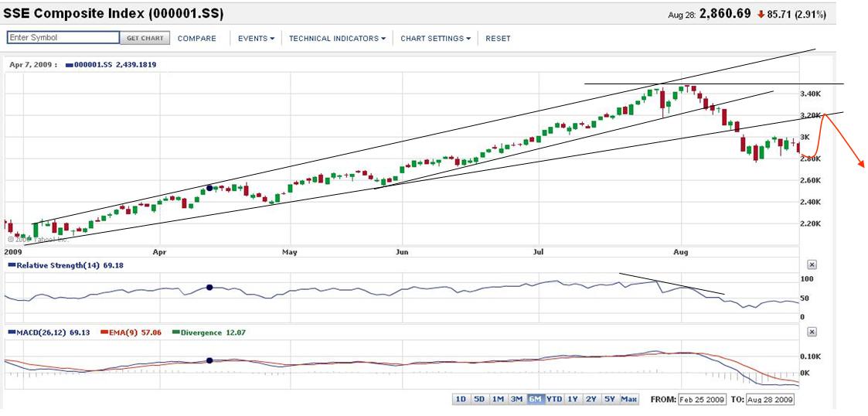
Task: Expand the EVENTS dropdown
Action: point(257,39)
